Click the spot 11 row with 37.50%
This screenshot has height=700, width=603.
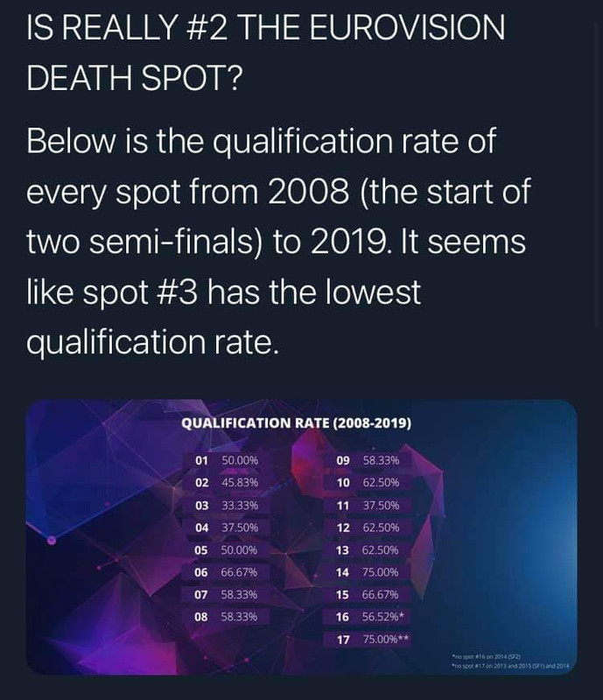coord(368,505)
